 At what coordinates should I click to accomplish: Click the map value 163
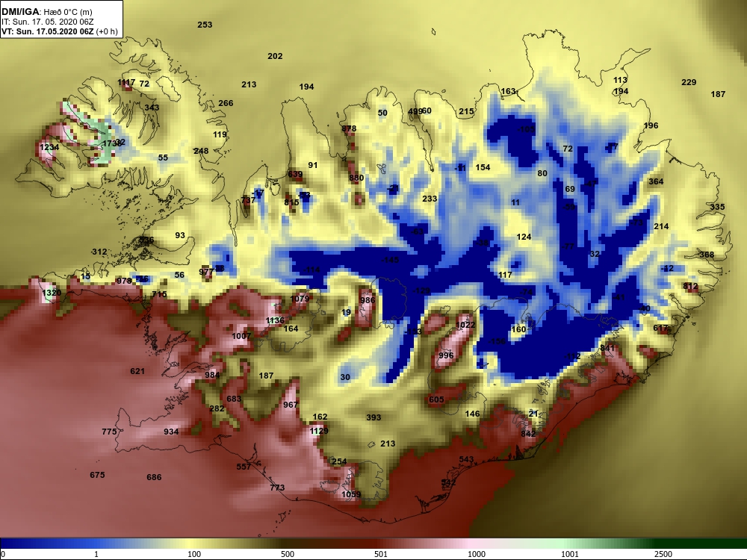(x=508, y=91)
